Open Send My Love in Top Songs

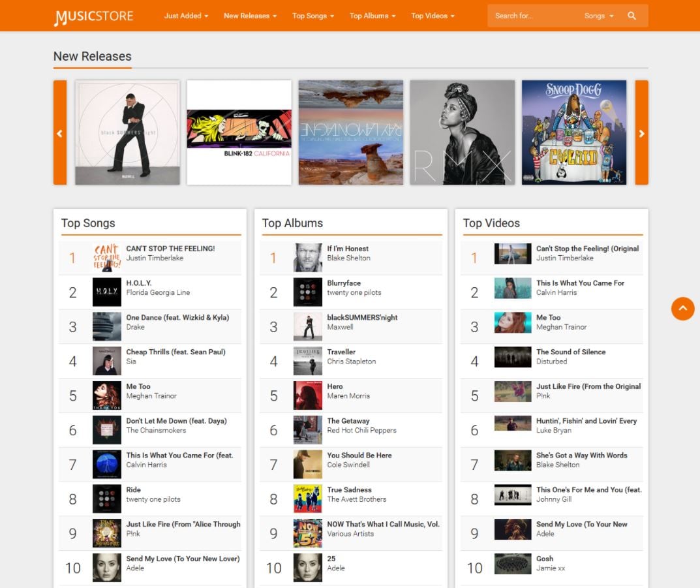tap(183, 559)
